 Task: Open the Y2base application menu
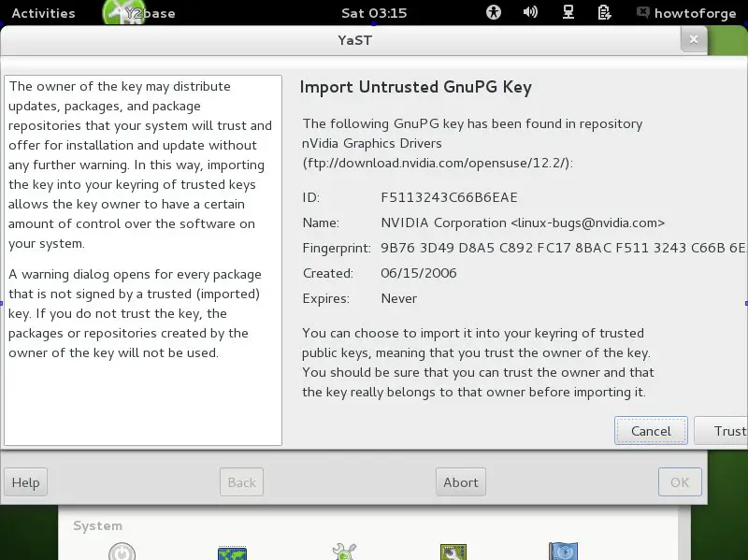(x=140, y=13)
